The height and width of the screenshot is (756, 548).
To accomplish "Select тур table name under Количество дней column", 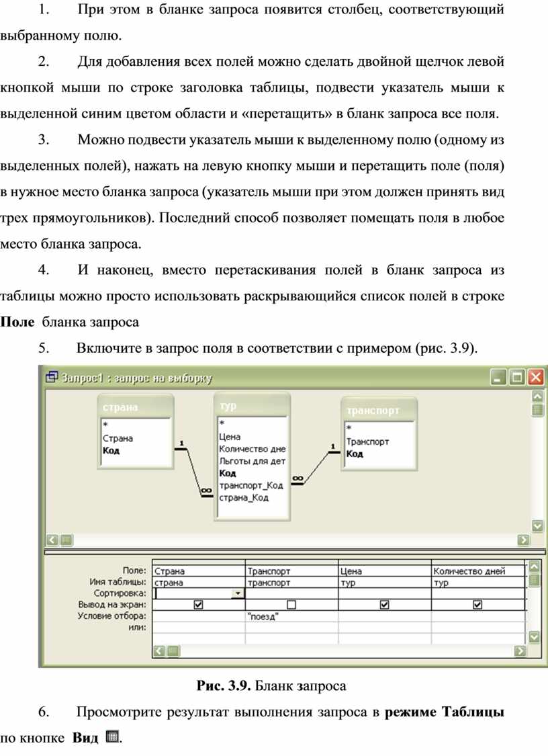I will (x=477, y=583).
